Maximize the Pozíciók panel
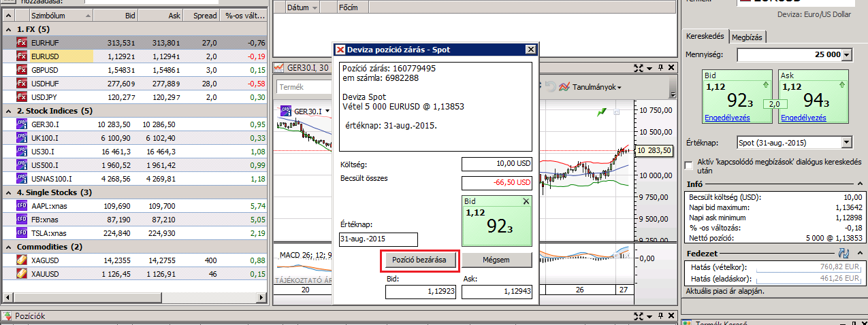Viewport: 868px width, 325px height. tap(638, 316)
